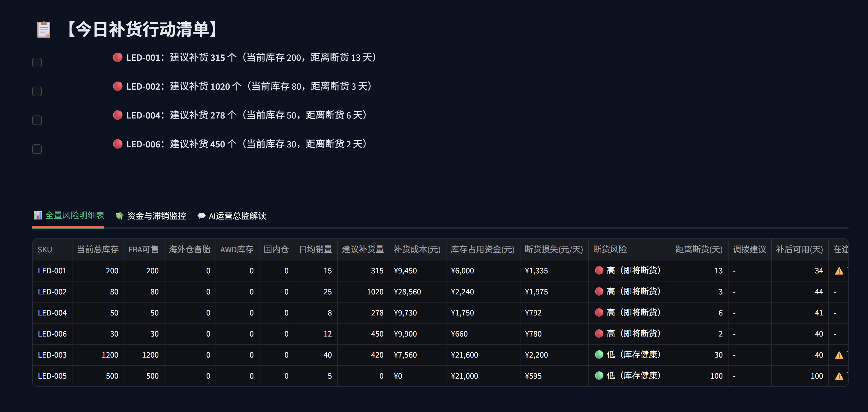Switch to 资金与滞销监控 tab
Screen dimensions: 868x412
pyautogui.click(x=151, y=216)
